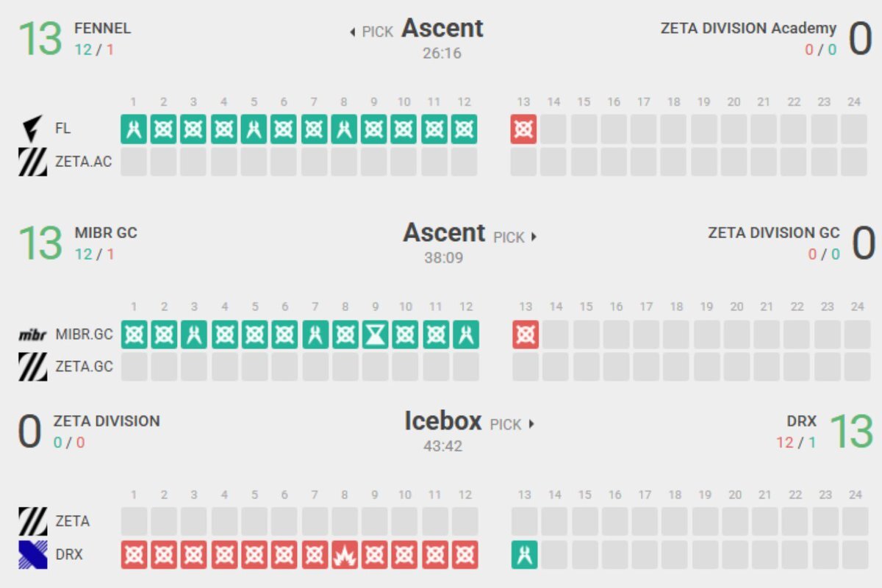
Task: Click FL round 13 red elimination icon
Action: (524, 129)
